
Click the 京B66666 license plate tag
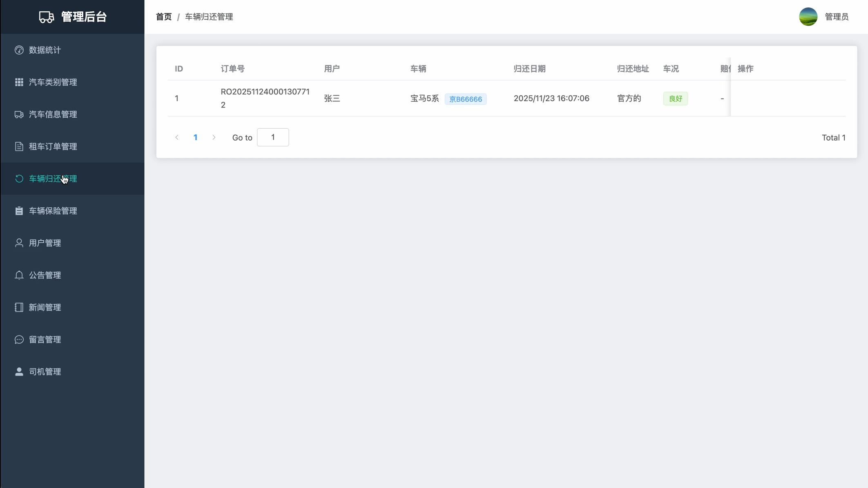point(465,99)
